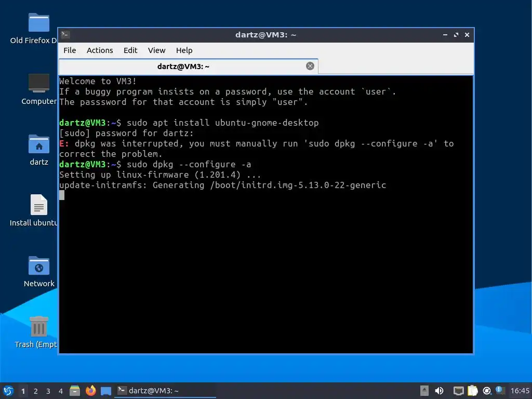Click the 'Setting up linux-firmware (1.201.4)' line
The width and height of the screenshot is (532, 399).
click(160, 175)
